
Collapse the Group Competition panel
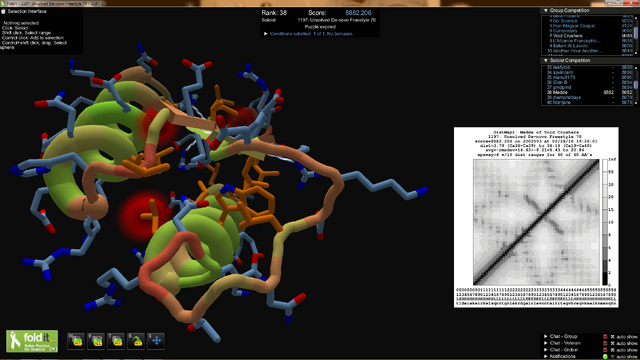pyautogui.click(x=546, y=10)
